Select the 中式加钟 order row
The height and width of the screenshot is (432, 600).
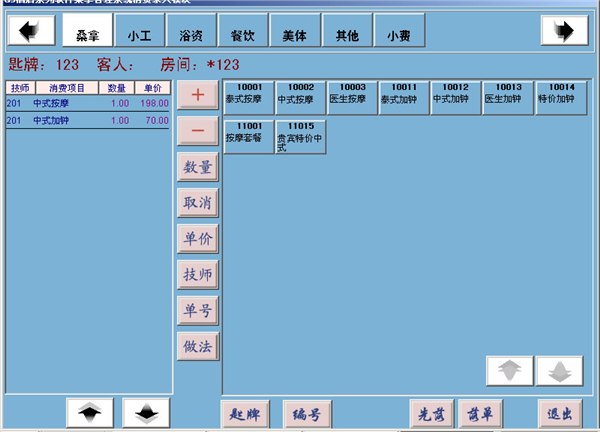coord(88,121)
